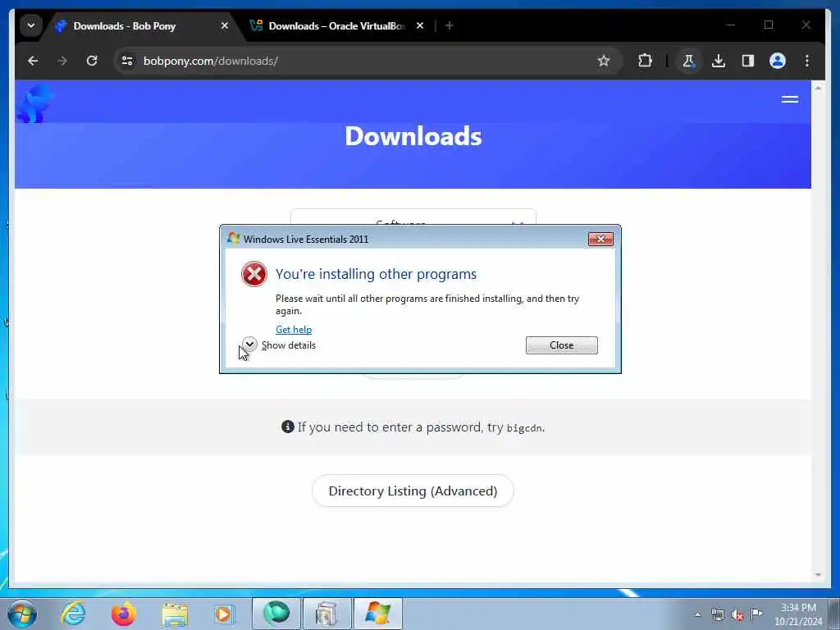This screenshot has height=630, width=840.
Task: Click the Bob Pony site logo
Action: (34, 103)
